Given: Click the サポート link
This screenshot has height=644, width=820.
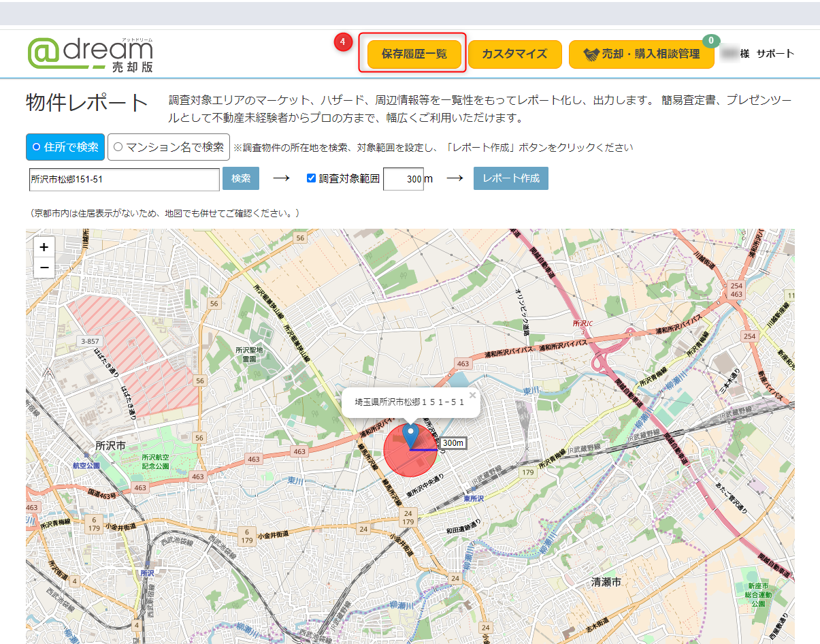Looking at the screenshot, I should [775, 54].
